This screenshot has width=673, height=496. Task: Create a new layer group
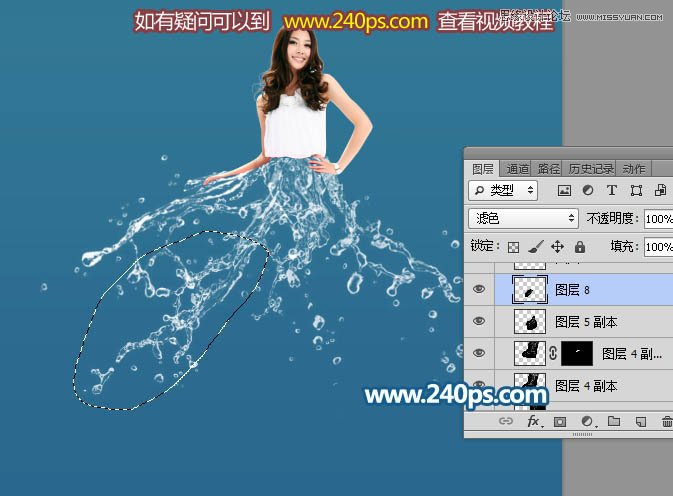pos(614,422)
